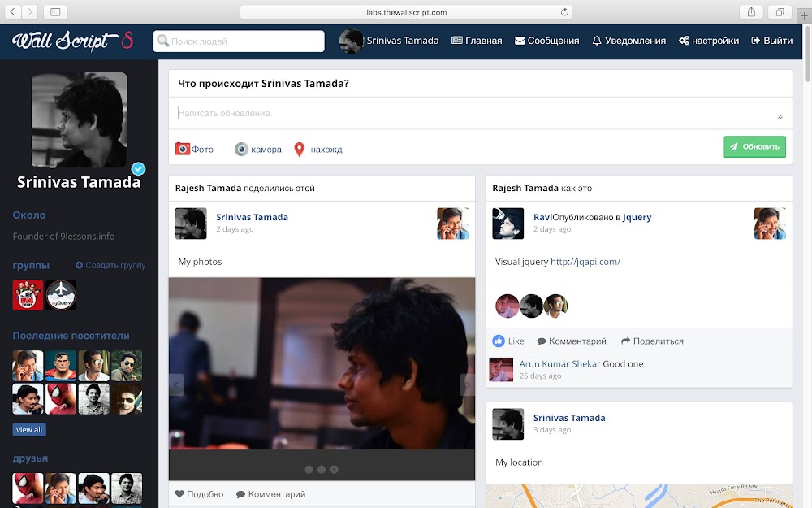Click the large sidebar profile photo
812x508 pixels.
click(x=80, y=119)
